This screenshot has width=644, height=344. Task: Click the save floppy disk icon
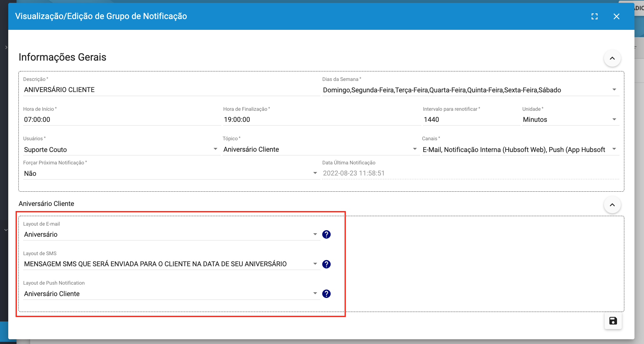point(613,321)
